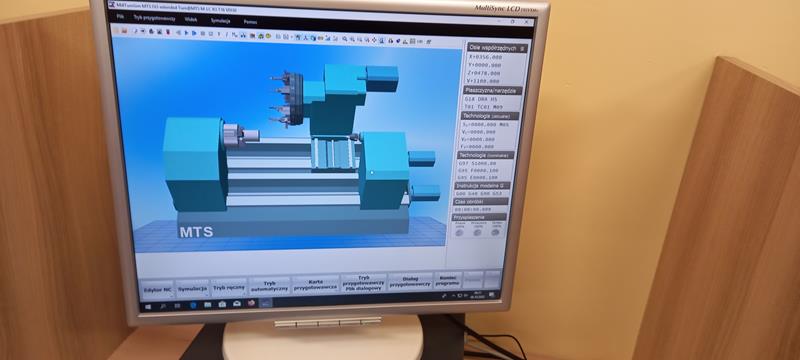Click the green toolbar icon
Image resolution: width=800 pixels, height=360 pixels.
(x=261, y=36)
